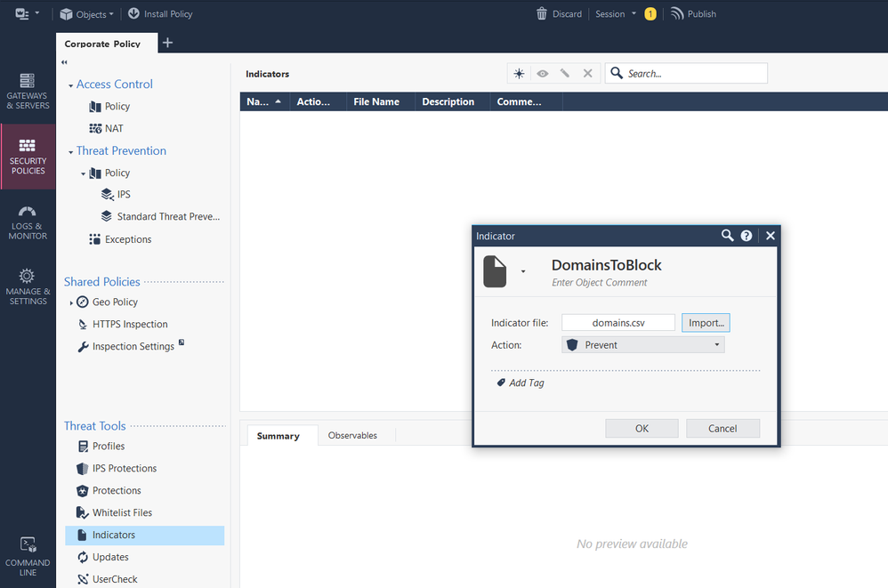Viewport: 888px width, 588px height.
Task: Open the Command Line panel
Action: (28, 556)
